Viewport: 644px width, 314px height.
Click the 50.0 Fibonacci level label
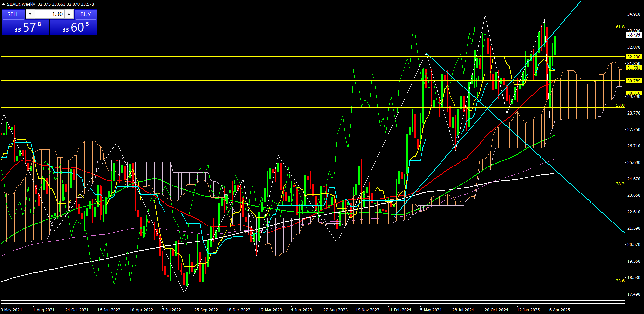click(x=620, y=105)
